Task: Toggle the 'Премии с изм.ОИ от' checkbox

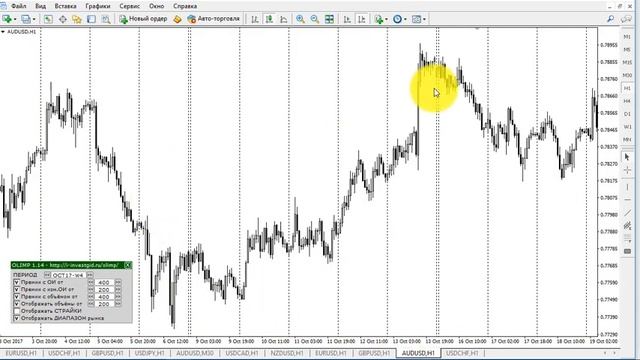Action: point(17,289)
